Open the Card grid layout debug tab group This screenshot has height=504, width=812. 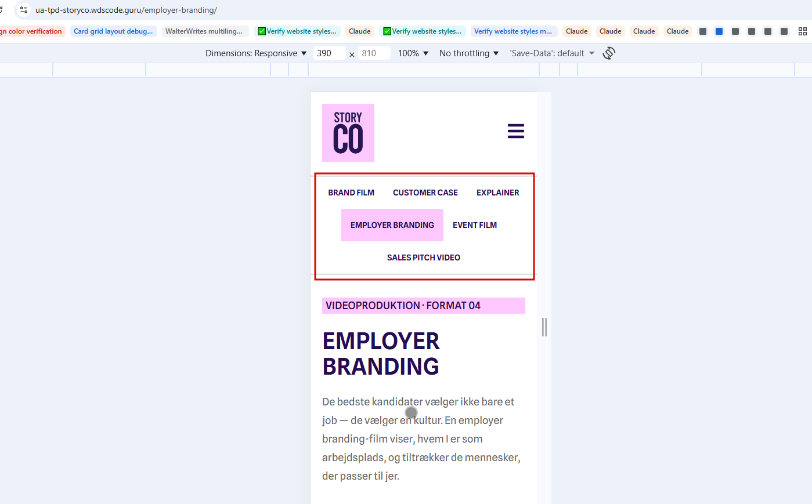[113, 31]
